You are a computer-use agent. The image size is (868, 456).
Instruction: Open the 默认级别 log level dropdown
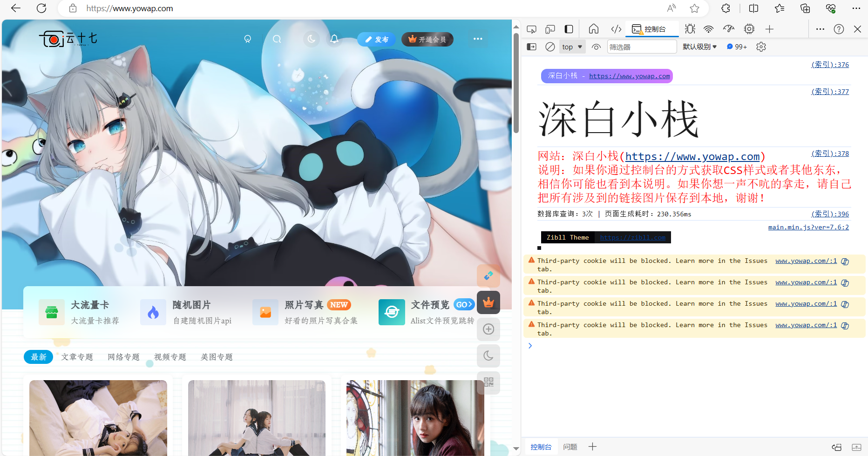pos(699,47)
